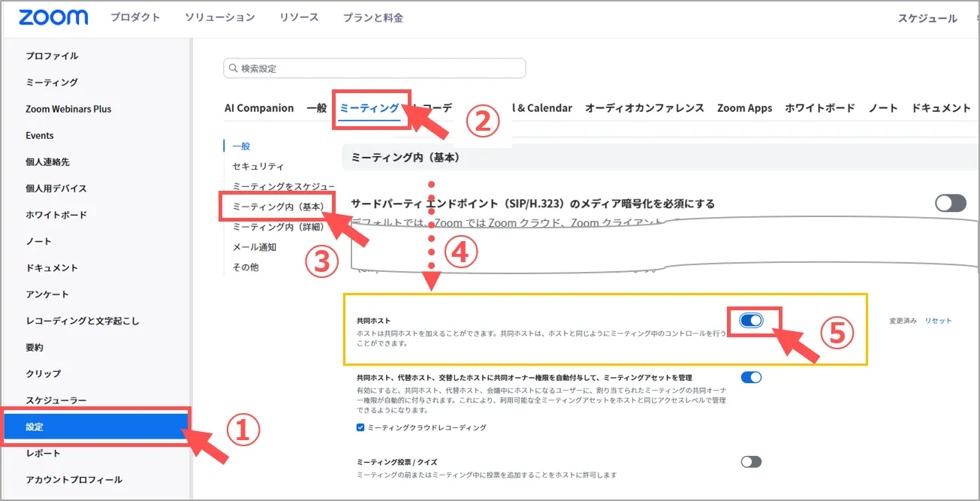This screenshot has height=501, width=980.
Task: Switch to the ミーティング settings tab
Action: click(369, 108)
